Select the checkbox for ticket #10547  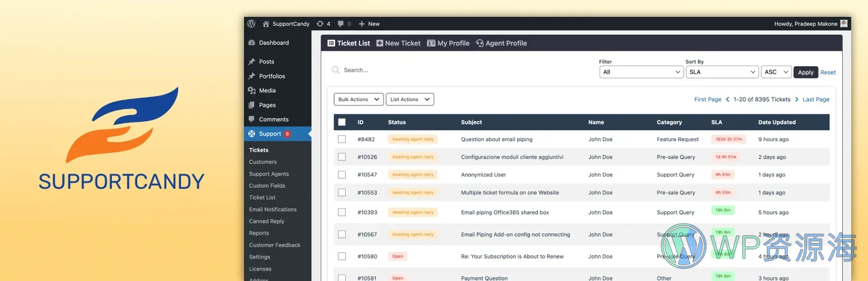tap(342, 175)
